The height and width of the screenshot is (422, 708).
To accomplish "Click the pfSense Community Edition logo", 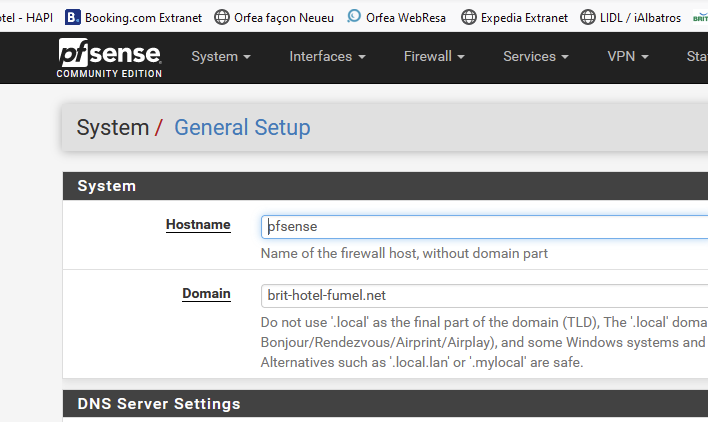I will (109, 58).
